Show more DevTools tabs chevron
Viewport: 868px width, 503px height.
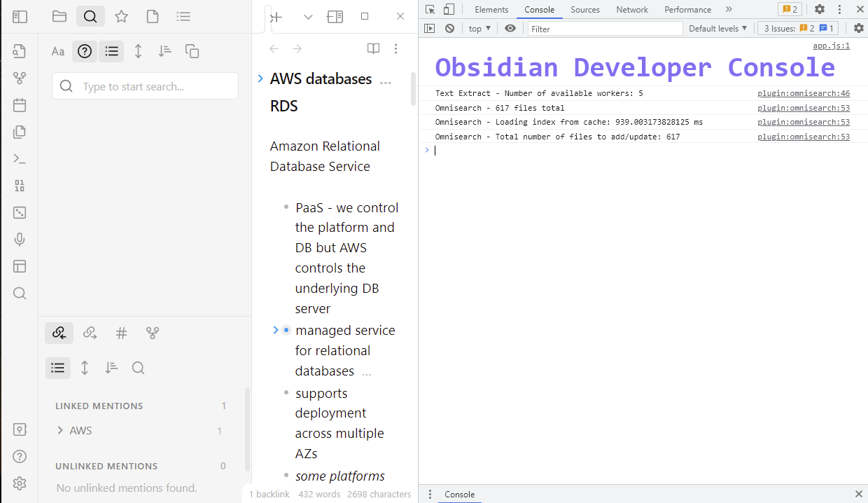(729, 9)
